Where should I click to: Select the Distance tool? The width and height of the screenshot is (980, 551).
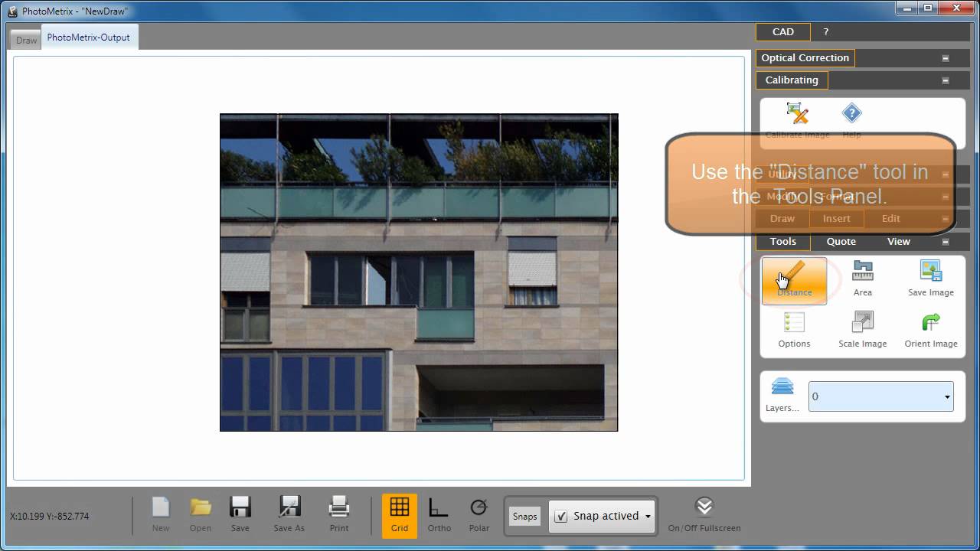coord(794,281)
